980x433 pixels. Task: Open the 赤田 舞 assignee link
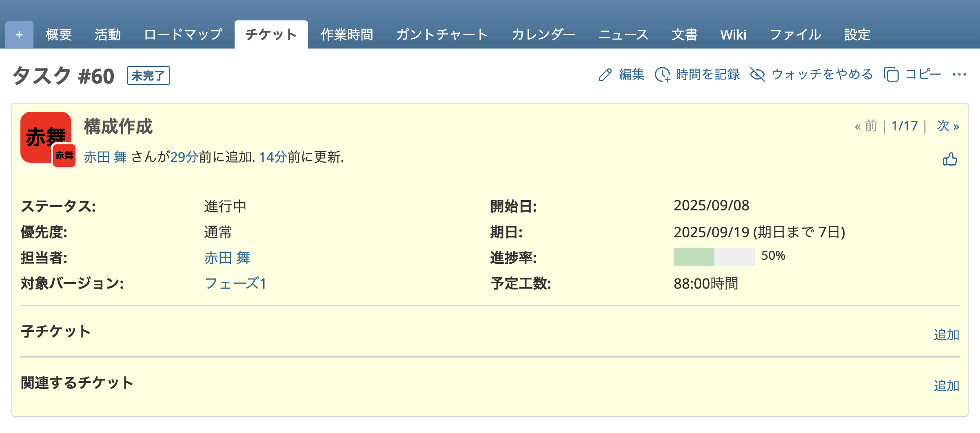click(x=227, y=258)
